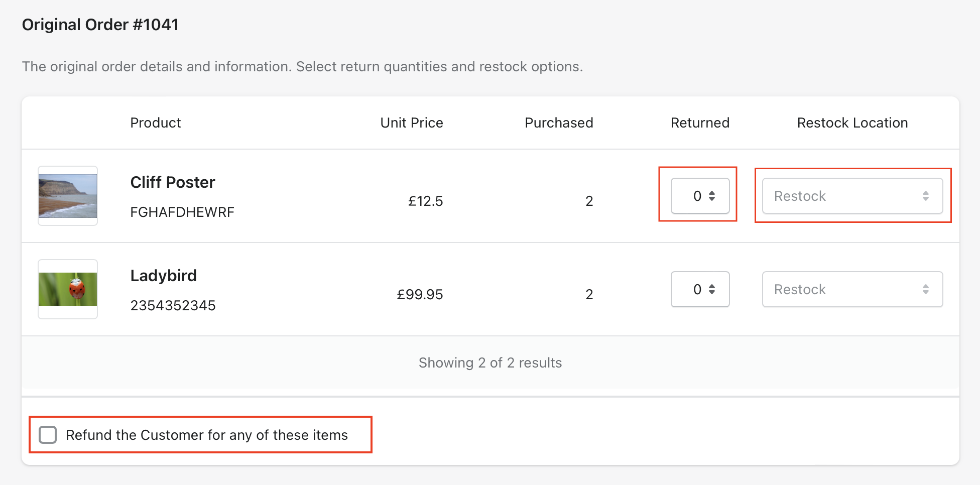Select the Ladybird product name
This screenshot has height=485, width=980.
(x=164, y=276)
